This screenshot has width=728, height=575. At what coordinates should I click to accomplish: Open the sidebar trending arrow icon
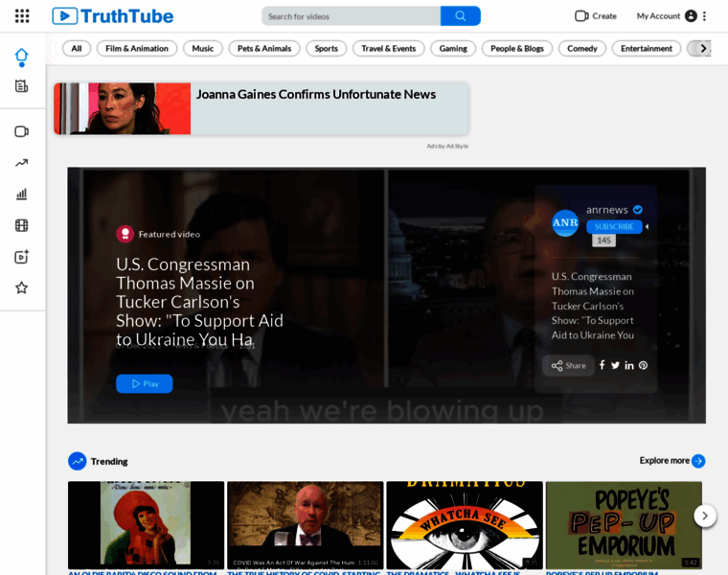point(21,163)
